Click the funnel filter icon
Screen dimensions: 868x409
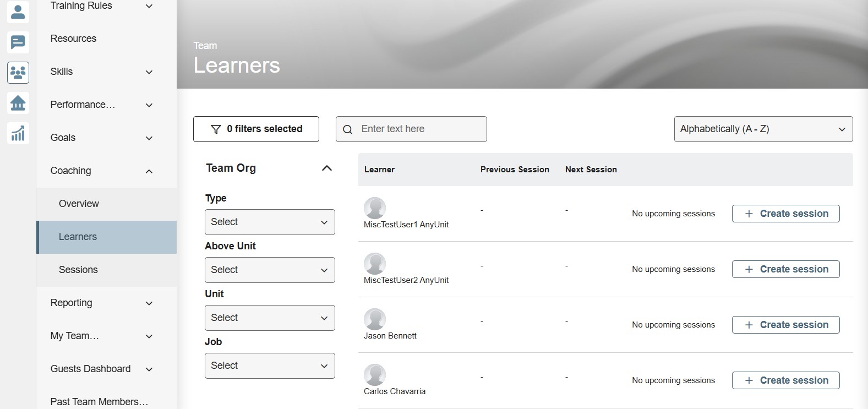coord(216,129)
